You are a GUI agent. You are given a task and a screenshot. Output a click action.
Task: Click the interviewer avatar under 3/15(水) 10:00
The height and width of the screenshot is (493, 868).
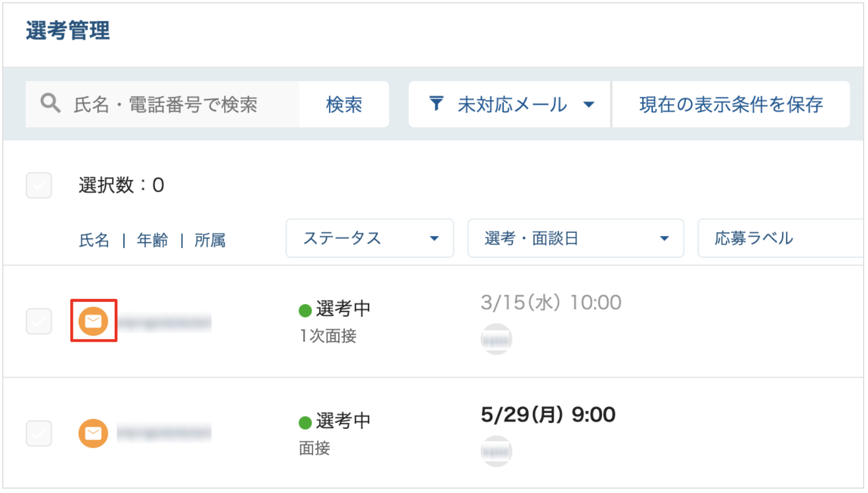(x=496, y=339)
